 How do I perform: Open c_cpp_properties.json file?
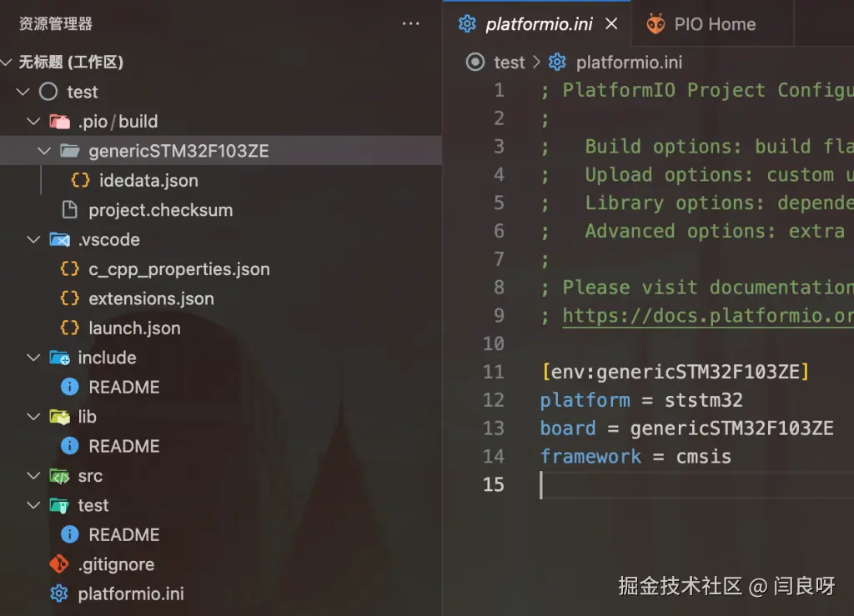(179, 269)
